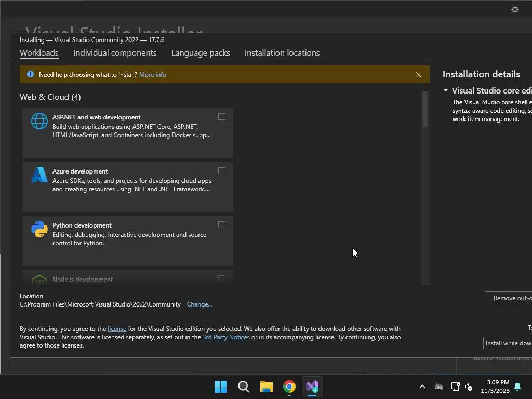532x399 pixels.
Task: Open the license link
Action: (x=117, y=329)
